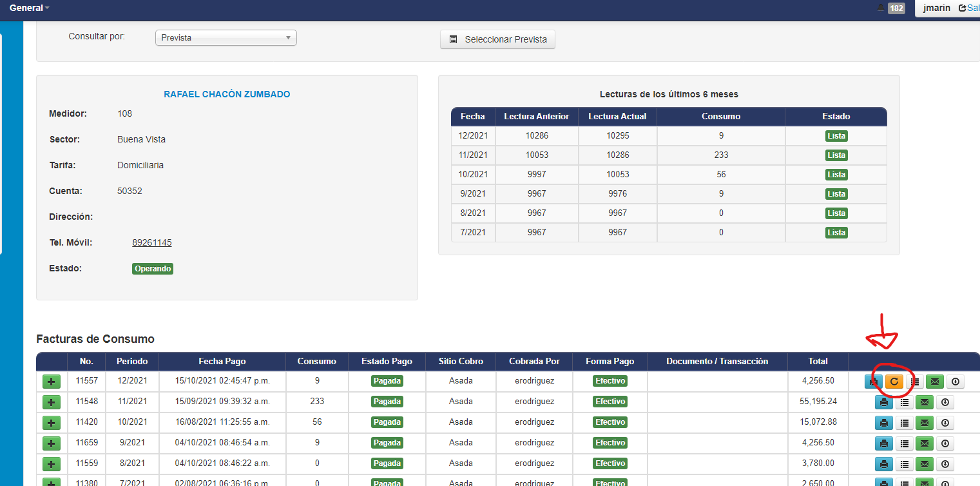Open the 182 notifications badge
980x486 pixels.
click(896, 8)
